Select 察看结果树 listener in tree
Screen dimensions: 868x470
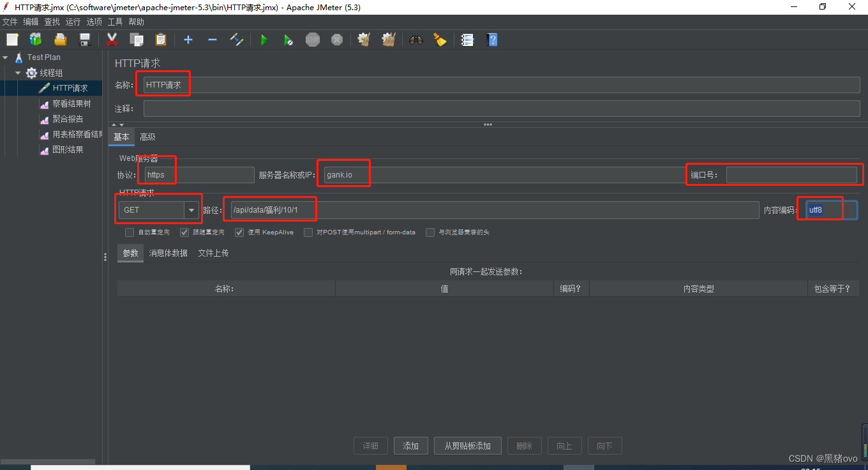point(66,103)
